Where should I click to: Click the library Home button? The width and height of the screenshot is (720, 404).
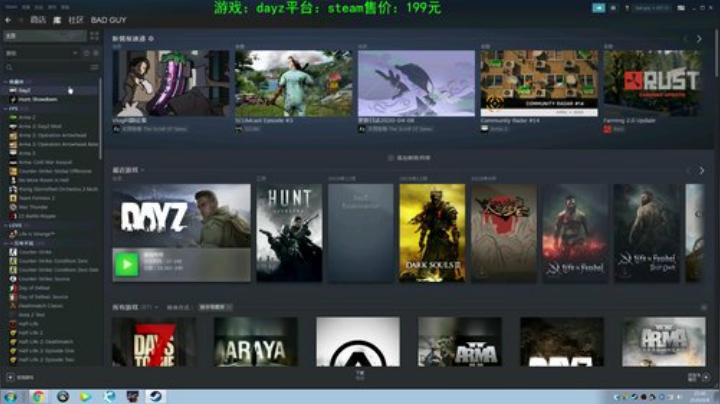coord(45,36)
